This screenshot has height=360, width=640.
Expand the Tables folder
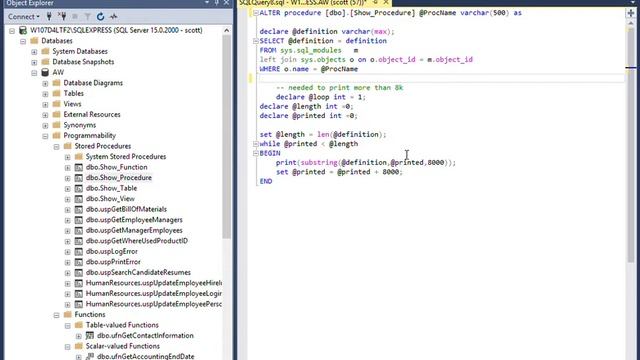click(x=45, y=94)
